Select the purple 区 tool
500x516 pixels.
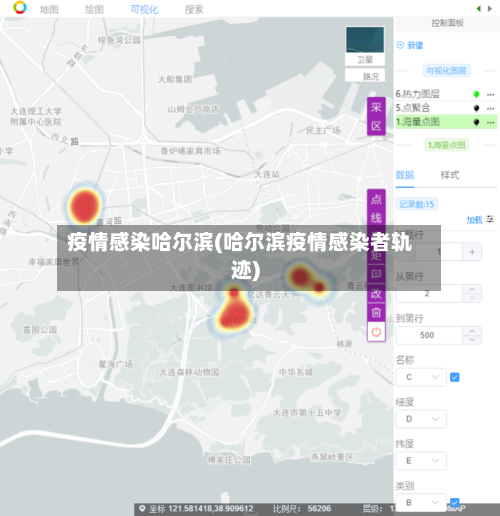[376, 126]
